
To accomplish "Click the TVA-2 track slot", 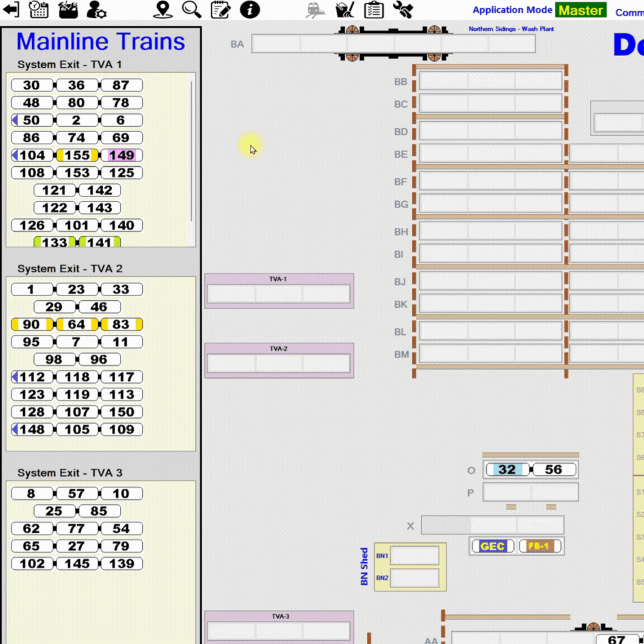I will tap(278, 363).
